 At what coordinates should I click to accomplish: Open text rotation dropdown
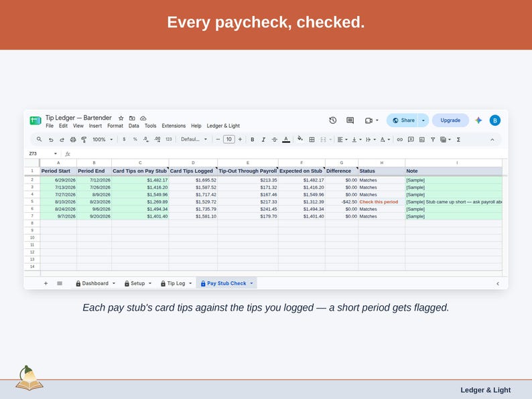(x=385, y=140)
